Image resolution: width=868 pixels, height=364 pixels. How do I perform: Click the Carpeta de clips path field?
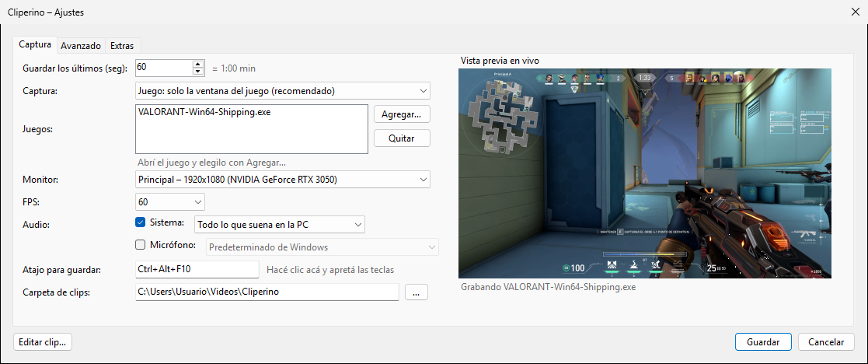267,292
